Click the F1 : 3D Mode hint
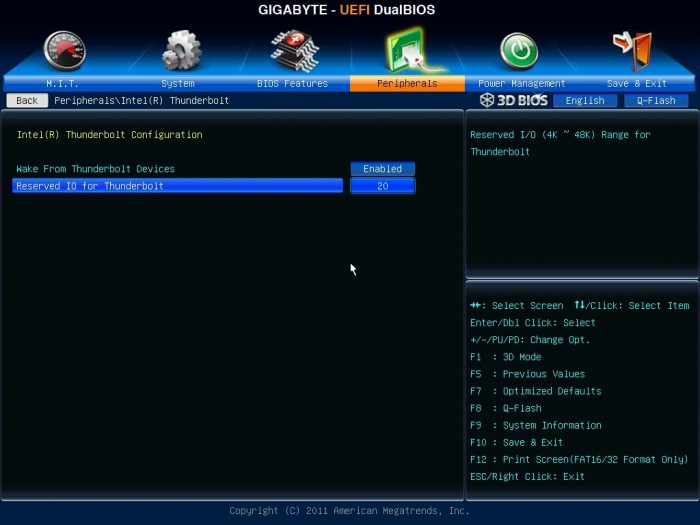 tap(506, 357)
